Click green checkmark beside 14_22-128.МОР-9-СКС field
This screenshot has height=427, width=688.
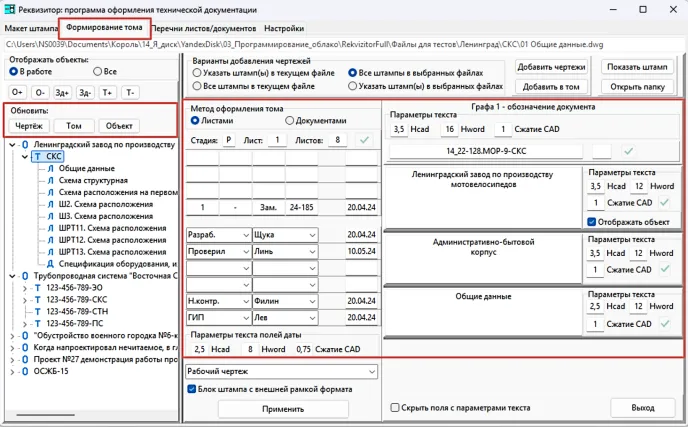[628, 150]
